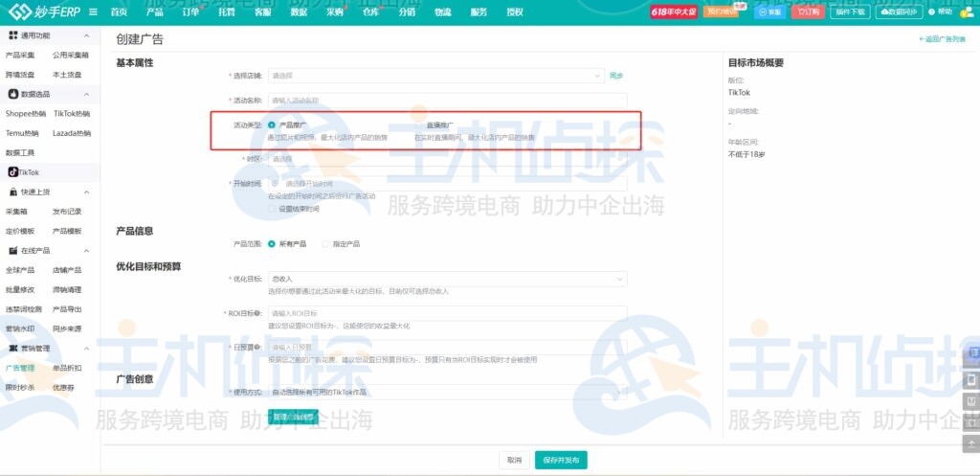The image size is (980, 476).
Task: Click the 日预算 input field
Action: pos(448,347)
